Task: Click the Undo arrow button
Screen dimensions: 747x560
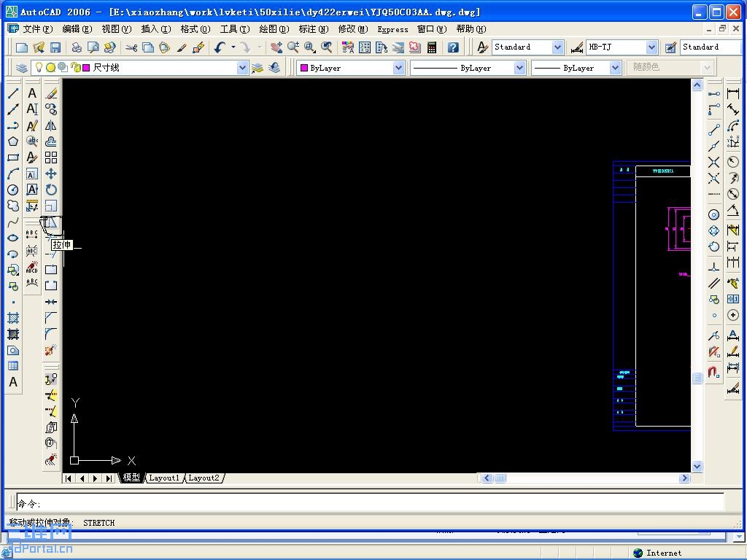Action: coord(220,47)
